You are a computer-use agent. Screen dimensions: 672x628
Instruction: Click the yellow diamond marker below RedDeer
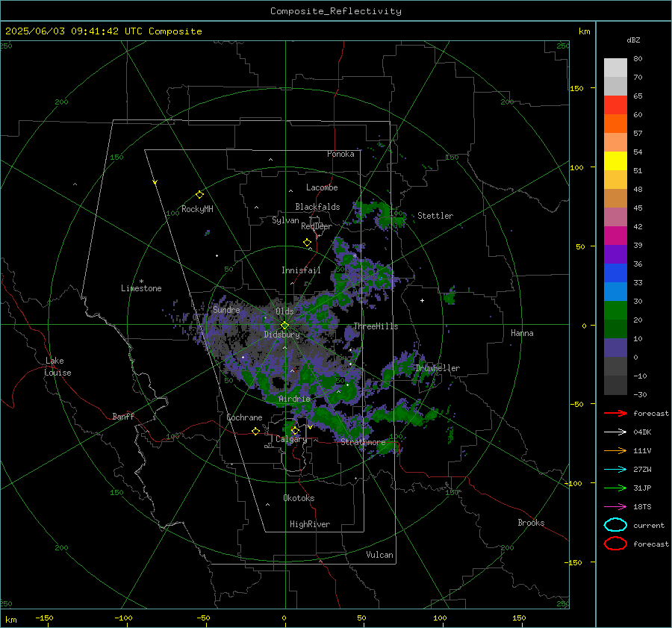(308, 243)
